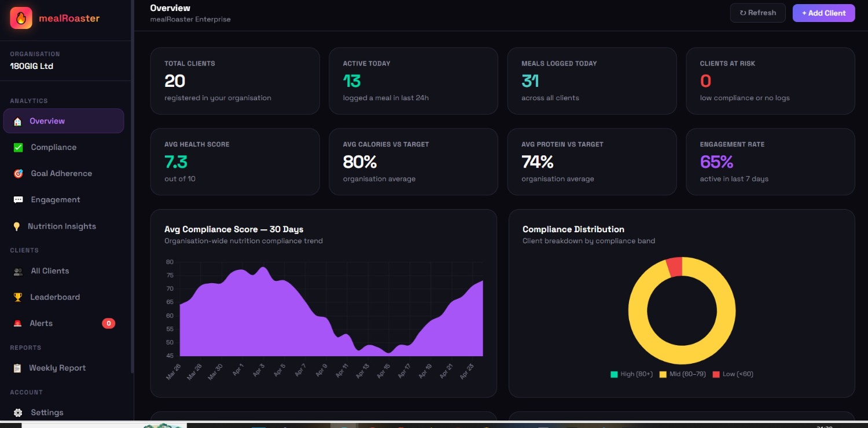The image size is (868, 428).
Task: Click the people icon for All Clients
Action: [19, 271]
